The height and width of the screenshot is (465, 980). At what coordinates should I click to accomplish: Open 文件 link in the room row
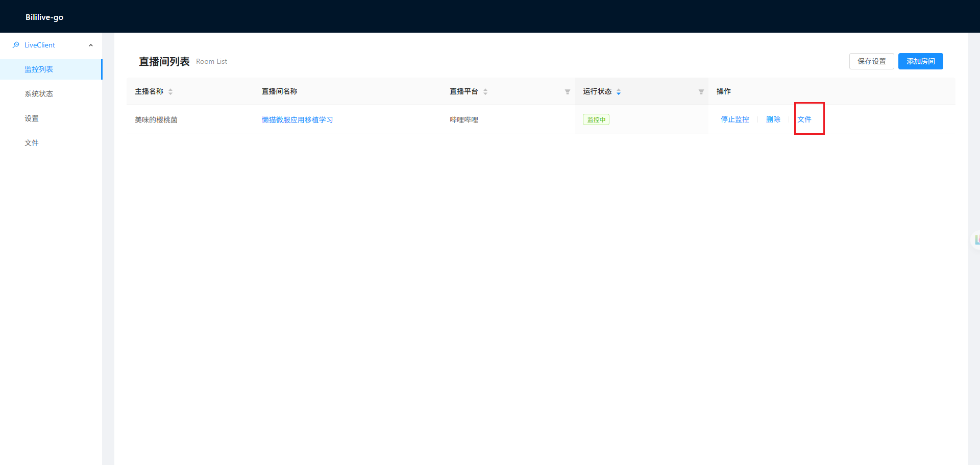(804, 119)
